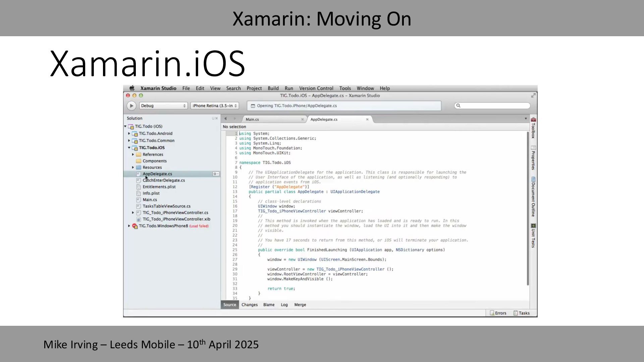Click the No selection breadcrumb
The image size is (644, 362).
pos(234,127)
